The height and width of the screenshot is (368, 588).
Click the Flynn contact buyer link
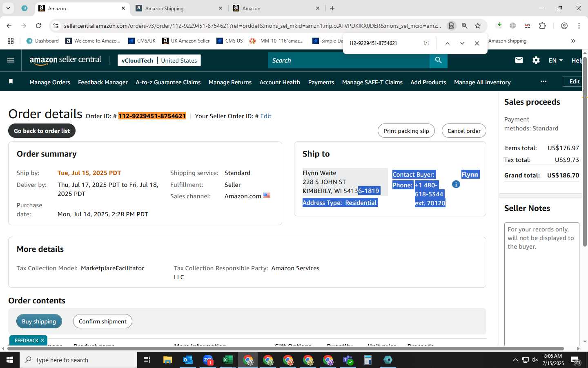pos(470,175)
